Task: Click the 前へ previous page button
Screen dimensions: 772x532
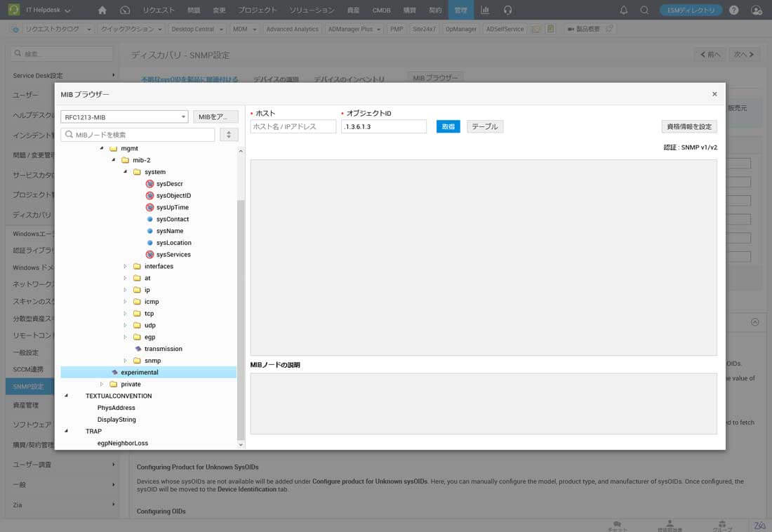Action: pos(710,54)
